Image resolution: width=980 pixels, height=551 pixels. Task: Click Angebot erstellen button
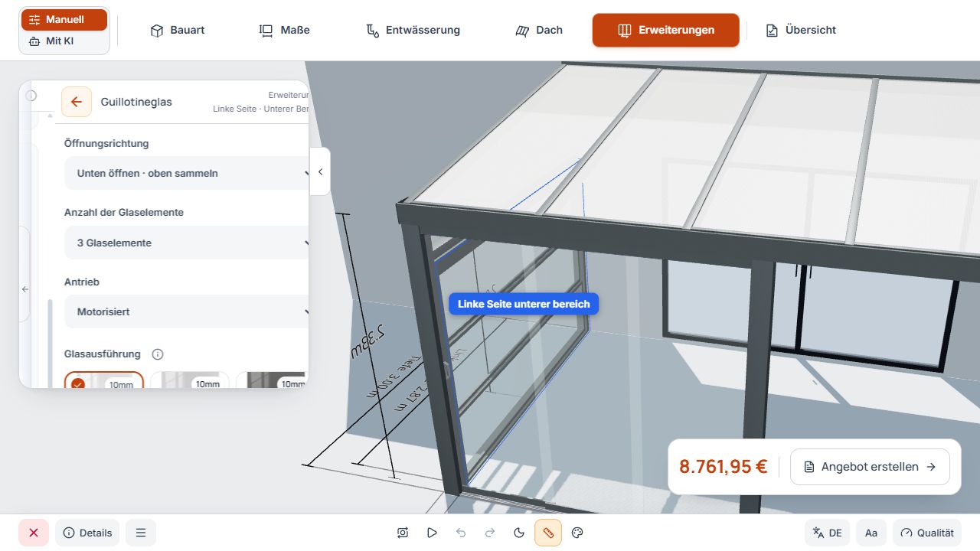point(870,467)
